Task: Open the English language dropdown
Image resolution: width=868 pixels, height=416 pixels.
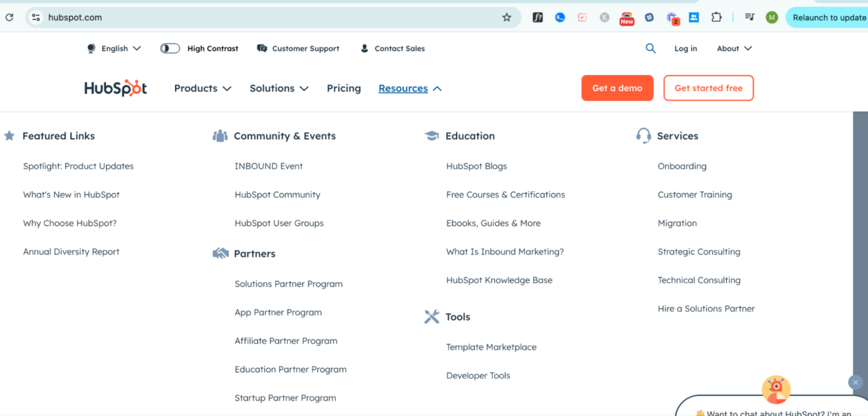Action: tap(114, 48)
